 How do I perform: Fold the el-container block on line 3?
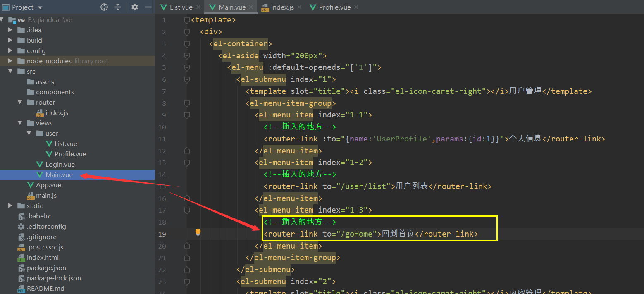click(187, 44)
